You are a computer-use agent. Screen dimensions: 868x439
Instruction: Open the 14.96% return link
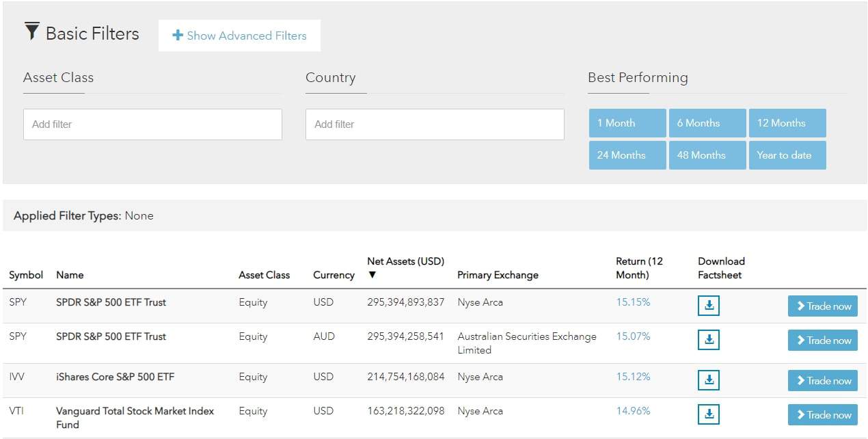pos(633,411)
